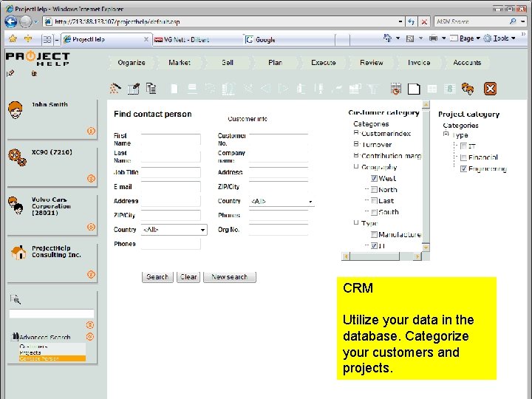
Task: Check the IT project category checkbox
Action: tap(464, 146)
